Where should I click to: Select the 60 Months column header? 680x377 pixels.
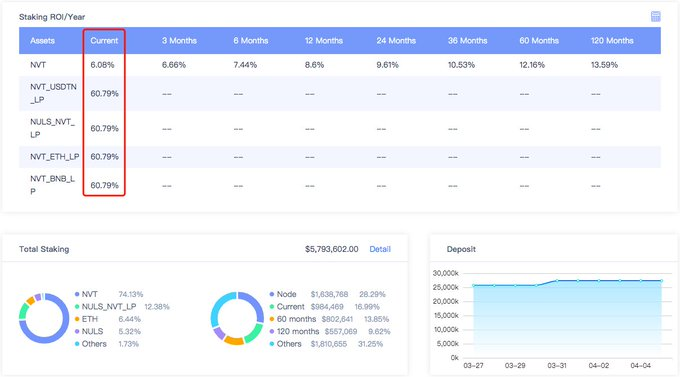click(x=539, y=40)
